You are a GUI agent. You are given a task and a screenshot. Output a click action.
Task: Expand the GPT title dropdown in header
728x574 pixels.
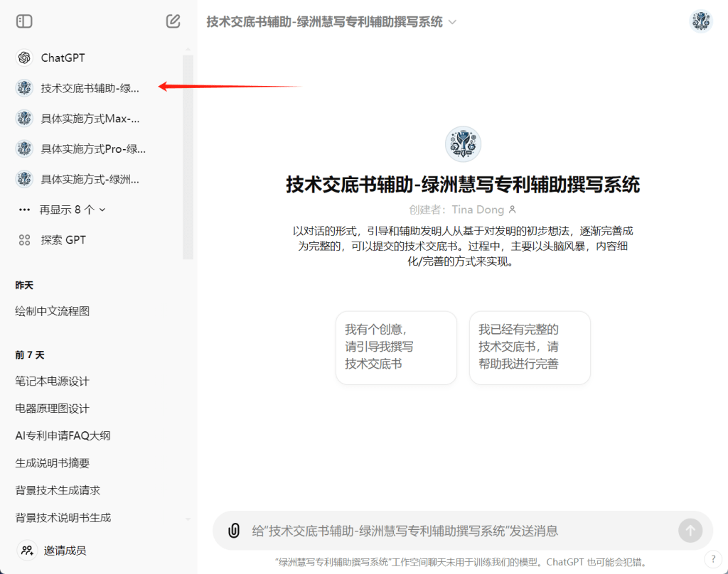[452, 22]
